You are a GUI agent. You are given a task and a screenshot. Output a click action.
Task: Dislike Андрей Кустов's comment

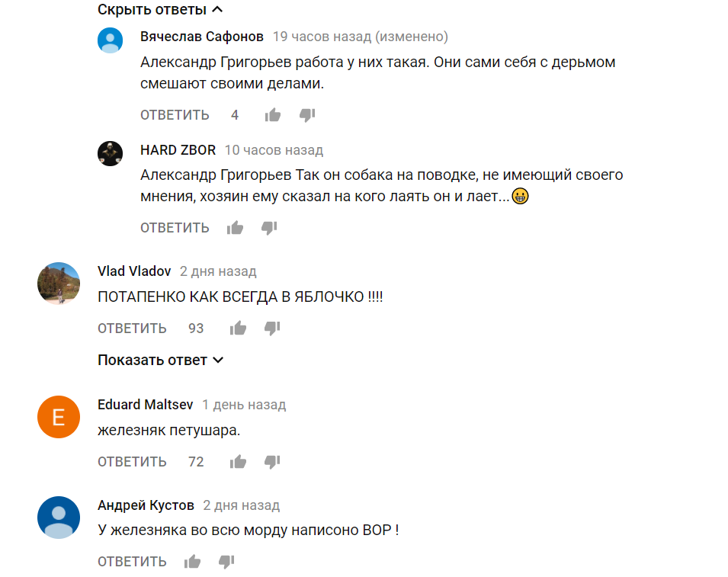(x=226, y=562)
